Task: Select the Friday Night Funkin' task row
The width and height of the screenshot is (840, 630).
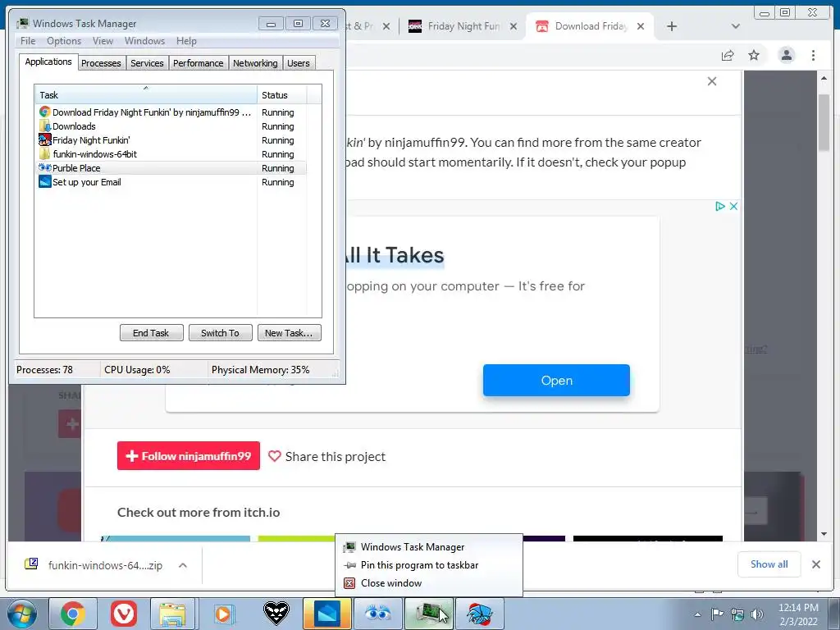Action: tap(171, 140)
